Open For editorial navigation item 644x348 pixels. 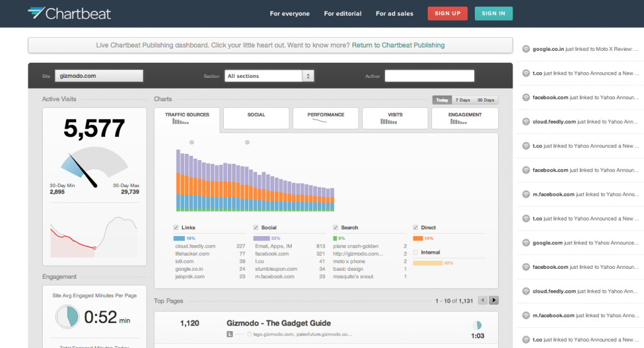tap(343, 14)
